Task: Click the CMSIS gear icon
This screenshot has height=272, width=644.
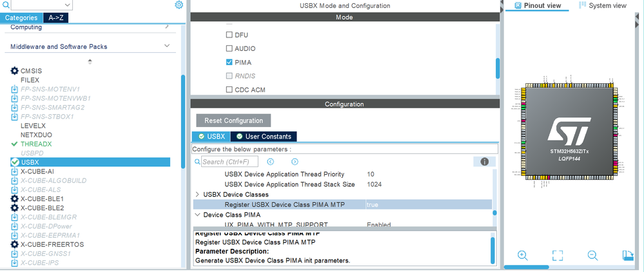Action: [14, 71]
